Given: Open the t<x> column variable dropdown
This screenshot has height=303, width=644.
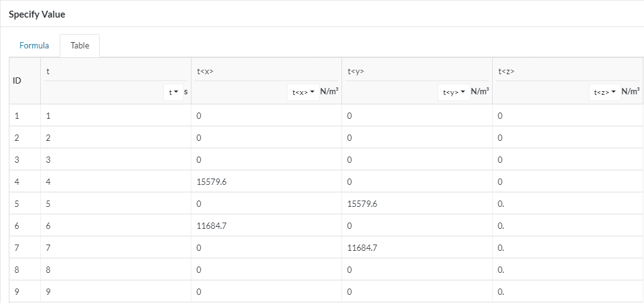Looking at the screenshot, I should (x=303, y=92).
